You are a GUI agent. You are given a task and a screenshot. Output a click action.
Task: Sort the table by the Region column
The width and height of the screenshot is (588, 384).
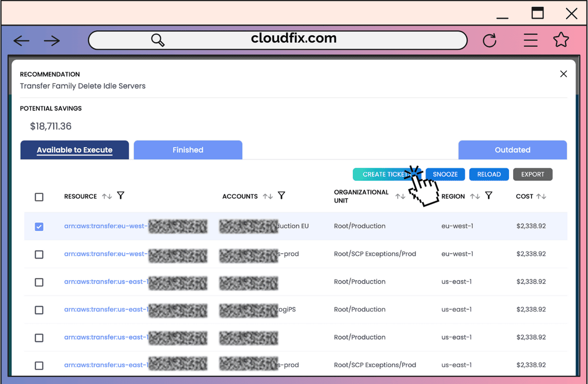[475, 196]
